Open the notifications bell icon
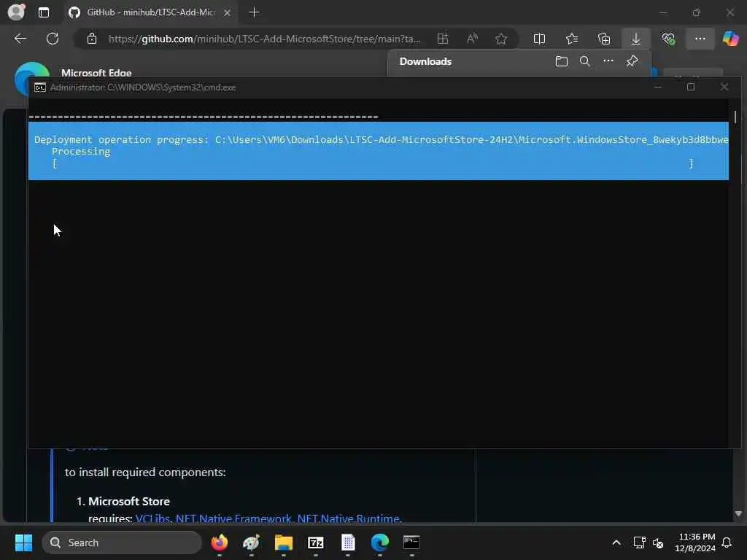The height and width of the screenshot is (560, 747). pos(727,542)
